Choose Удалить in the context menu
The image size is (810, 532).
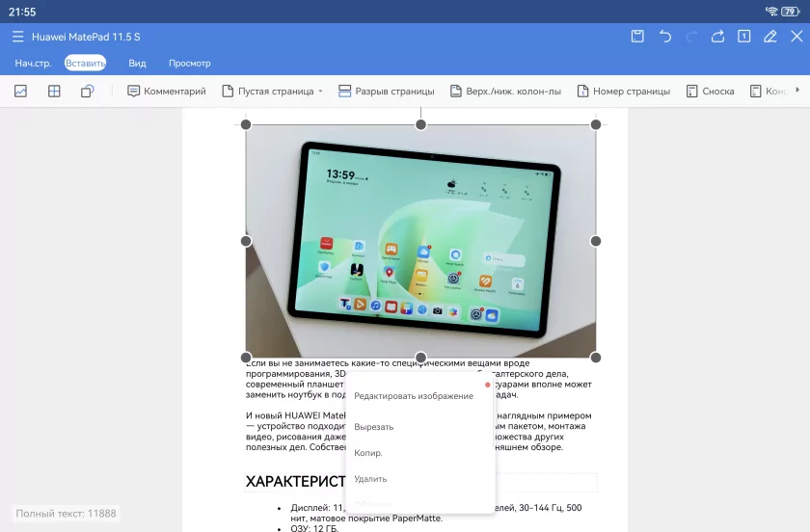pyautogui.click(x=370, y=479)
